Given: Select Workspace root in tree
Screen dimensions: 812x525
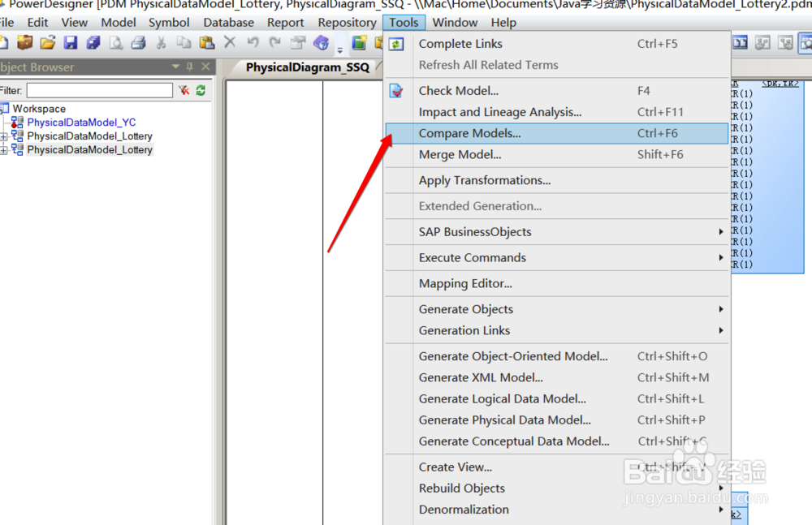Looking at the screenshot, I should (39, 109).
